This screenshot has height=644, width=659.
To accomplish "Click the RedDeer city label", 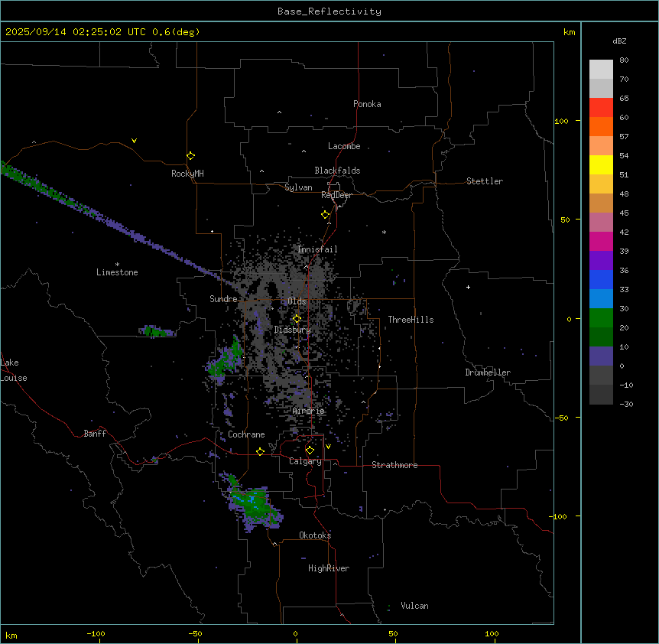I will (336, 195).
